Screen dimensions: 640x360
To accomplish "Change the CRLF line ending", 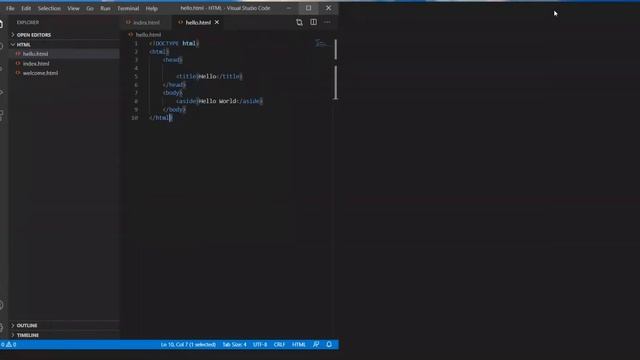I will click(279, 344).
